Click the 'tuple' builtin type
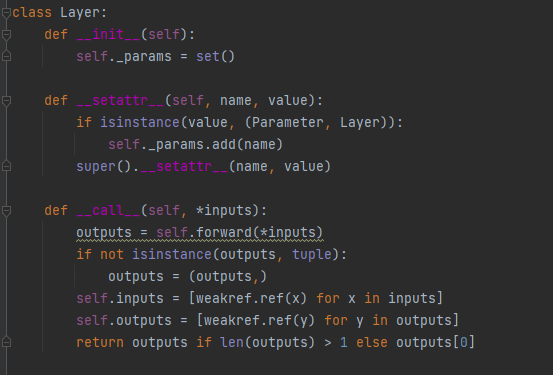The height and width of the screenshot is (375, 553). 312,254
